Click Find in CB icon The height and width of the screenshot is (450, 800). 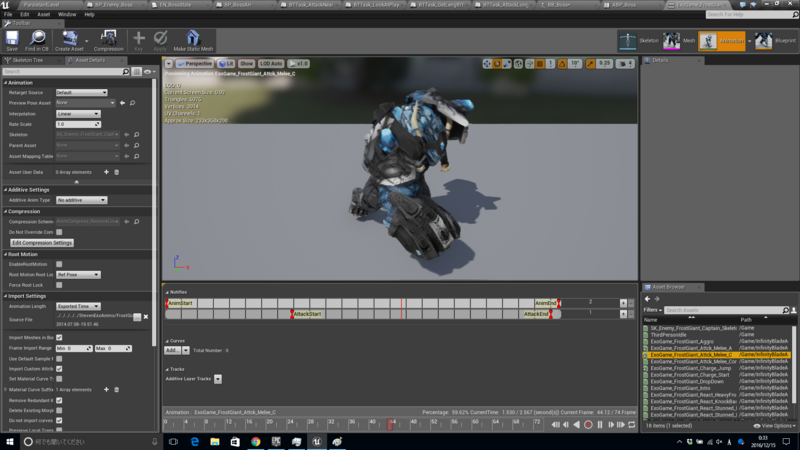click(37, 38)
